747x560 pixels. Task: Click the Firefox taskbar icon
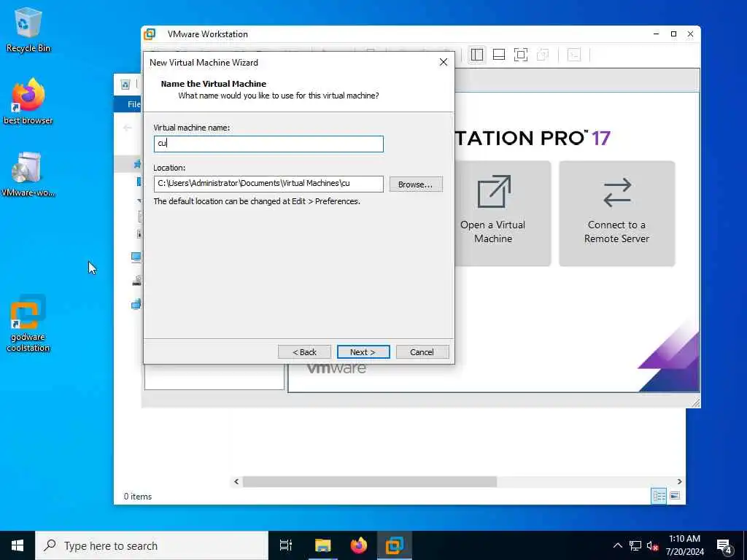(x=359, y=545)
